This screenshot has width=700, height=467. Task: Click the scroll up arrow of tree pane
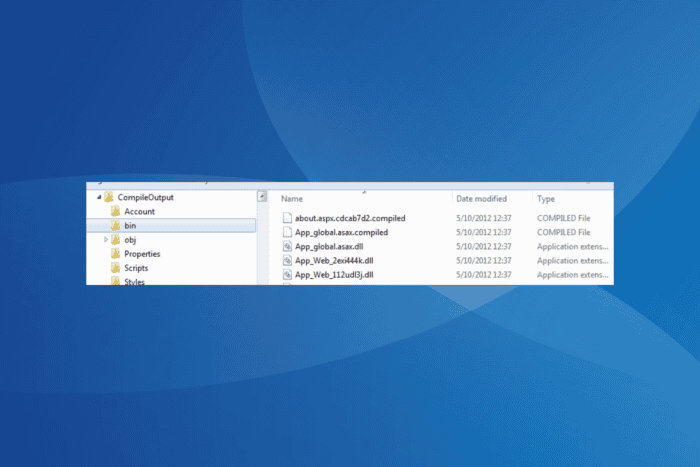click(262, 196)
